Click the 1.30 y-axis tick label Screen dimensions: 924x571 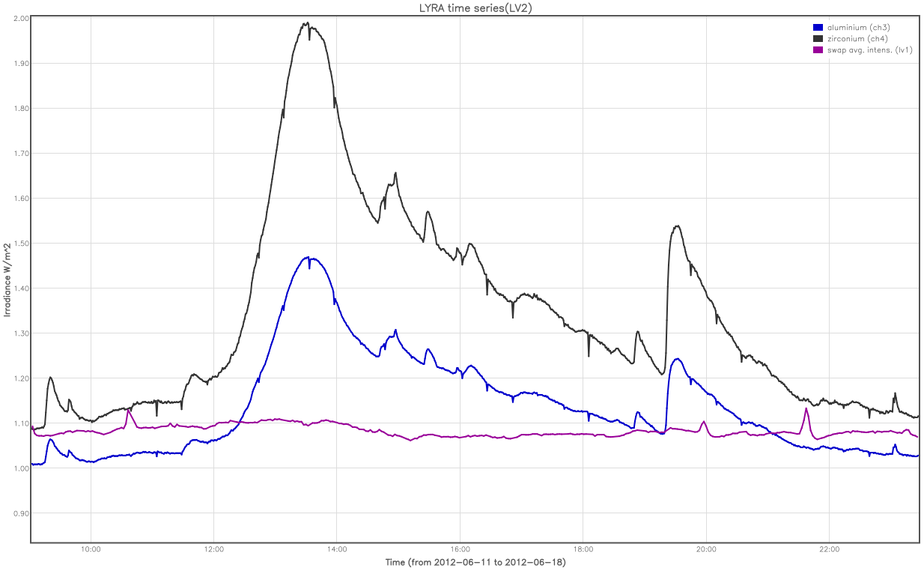pos(21,333)
